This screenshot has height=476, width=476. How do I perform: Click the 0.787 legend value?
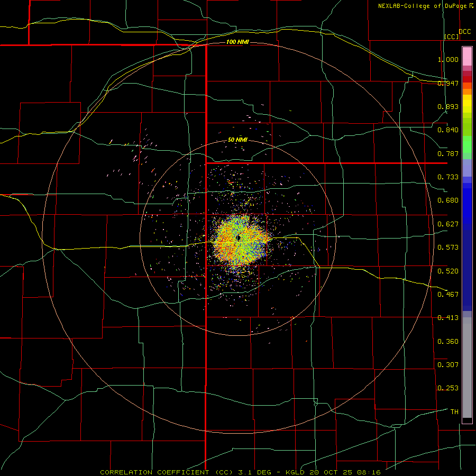(x=448, y=153)
